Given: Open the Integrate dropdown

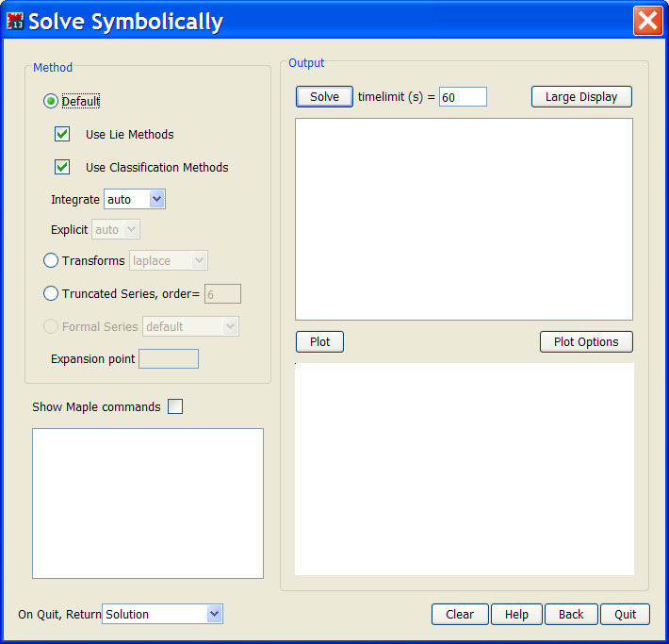Looking at the screenshot, I should pyautogui.click(x=135, y=199).
